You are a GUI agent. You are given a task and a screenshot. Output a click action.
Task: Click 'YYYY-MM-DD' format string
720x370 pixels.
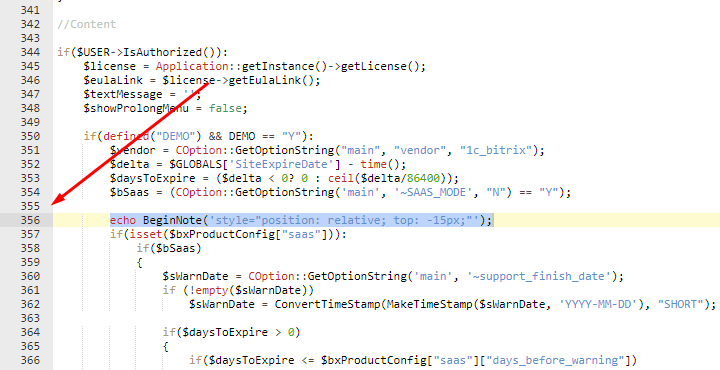click(598, 304)
